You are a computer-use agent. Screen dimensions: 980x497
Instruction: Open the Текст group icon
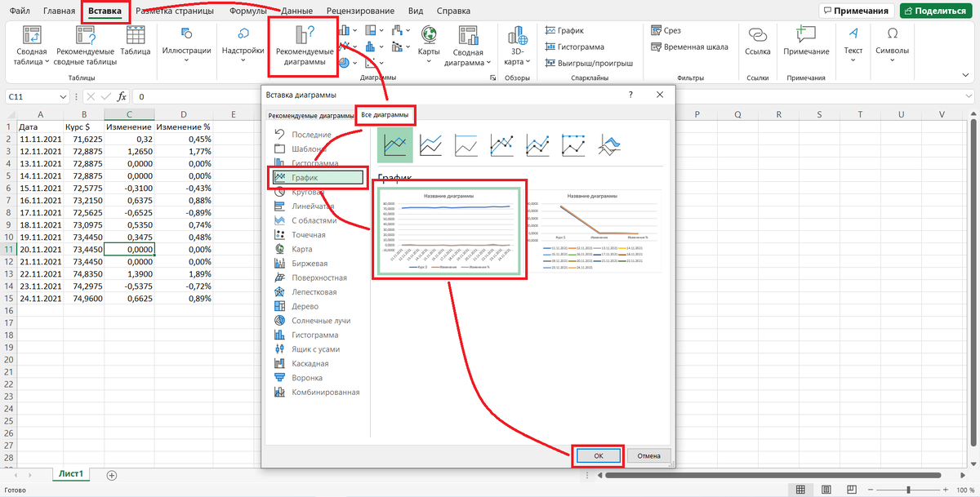(853, 33)
